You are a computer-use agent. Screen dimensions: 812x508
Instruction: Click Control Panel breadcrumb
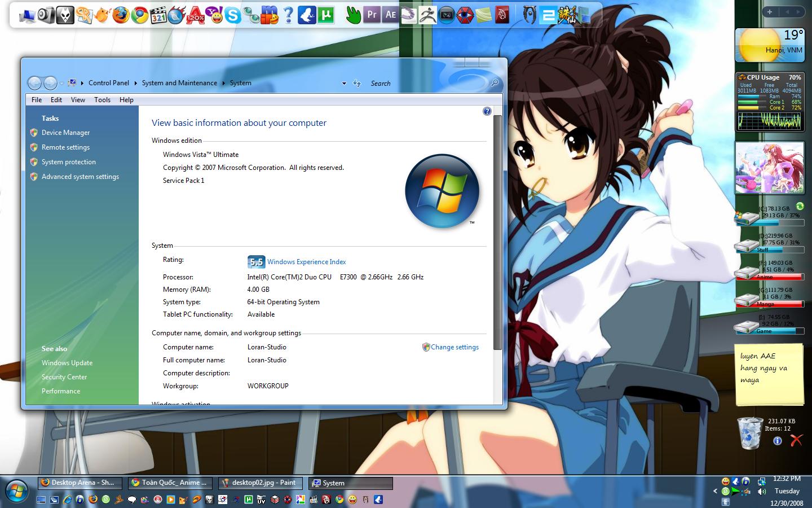pos(109,83)
